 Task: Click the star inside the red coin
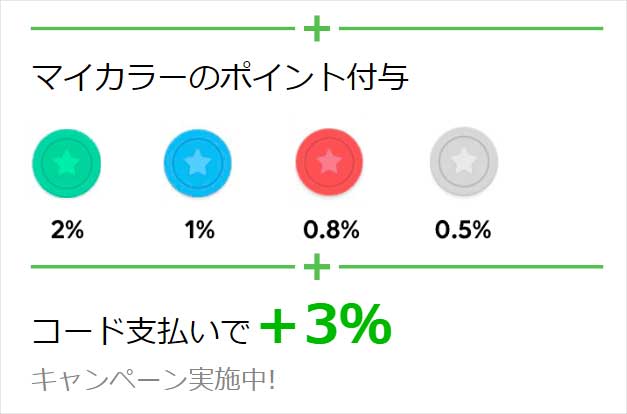(329, 162)
